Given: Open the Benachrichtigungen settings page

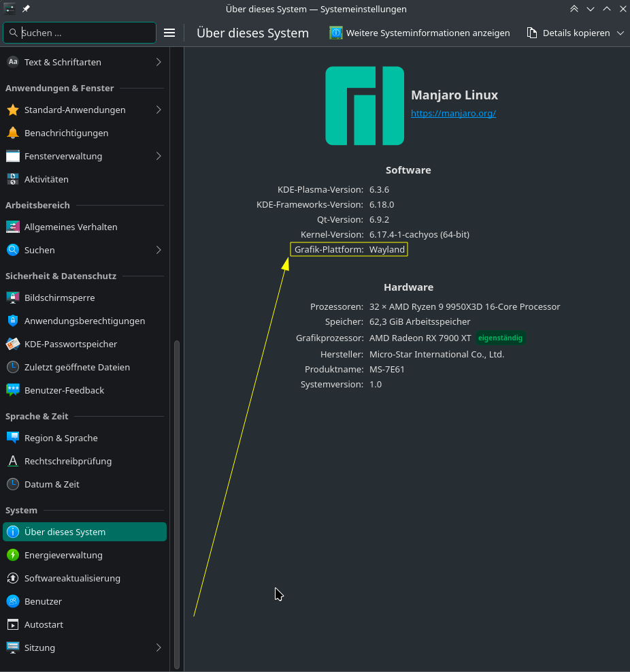Looking at the screenshot, I should 84,133.
